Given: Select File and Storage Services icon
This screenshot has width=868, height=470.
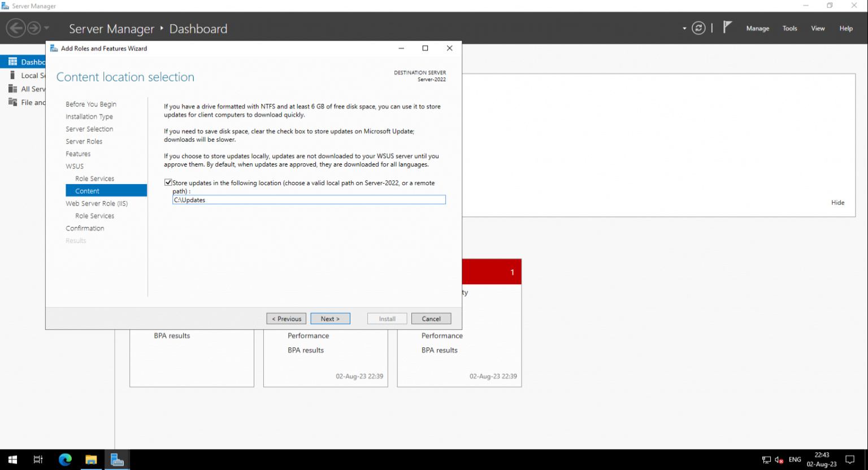Looking at the screenshot, I should tap(12, 102).
